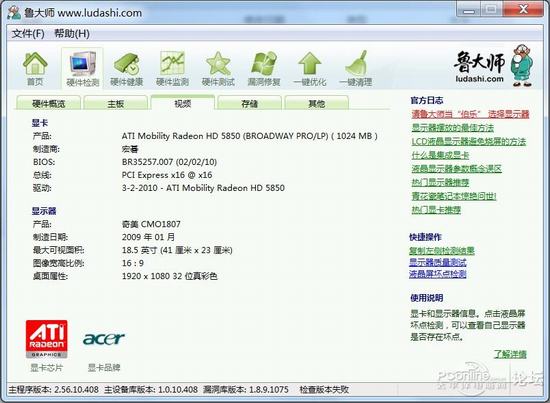Click the PCI Express x16 @ x16 value

coord(167,175)
